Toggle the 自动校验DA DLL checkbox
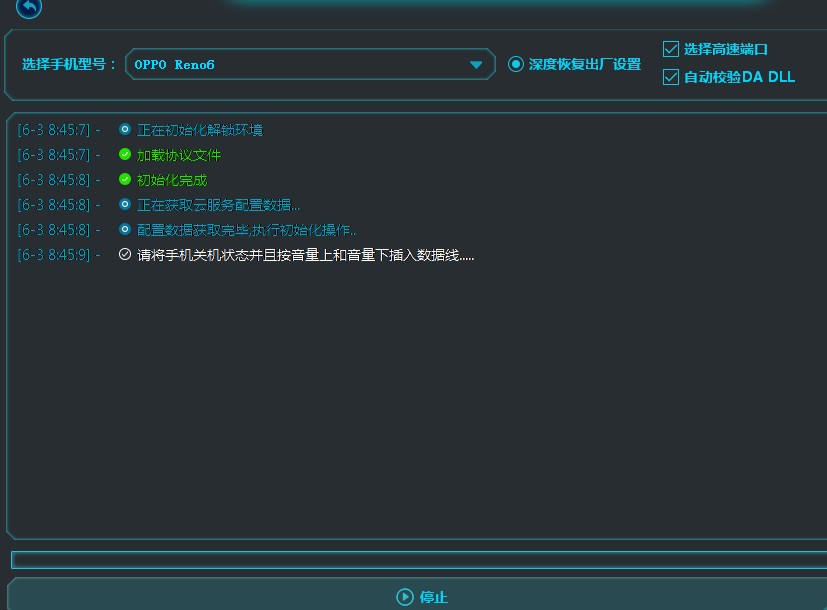This screenshot has width=827, height=610. (670, 77)
